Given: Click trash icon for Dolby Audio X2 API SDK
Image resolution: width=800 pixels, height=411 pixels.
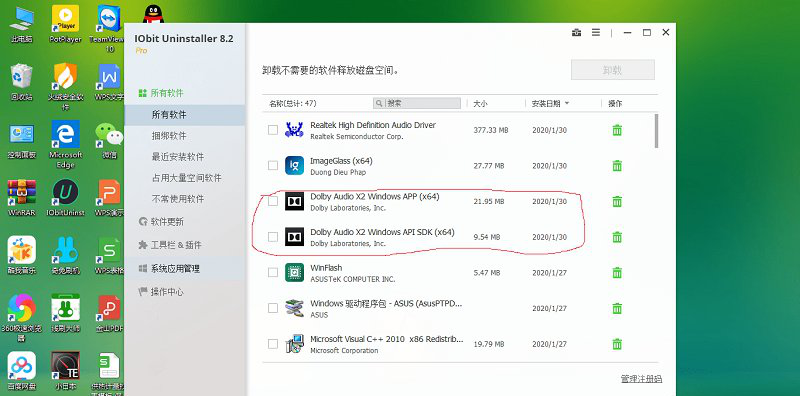Looking at the screenshot, I should [x=617, y=237].
